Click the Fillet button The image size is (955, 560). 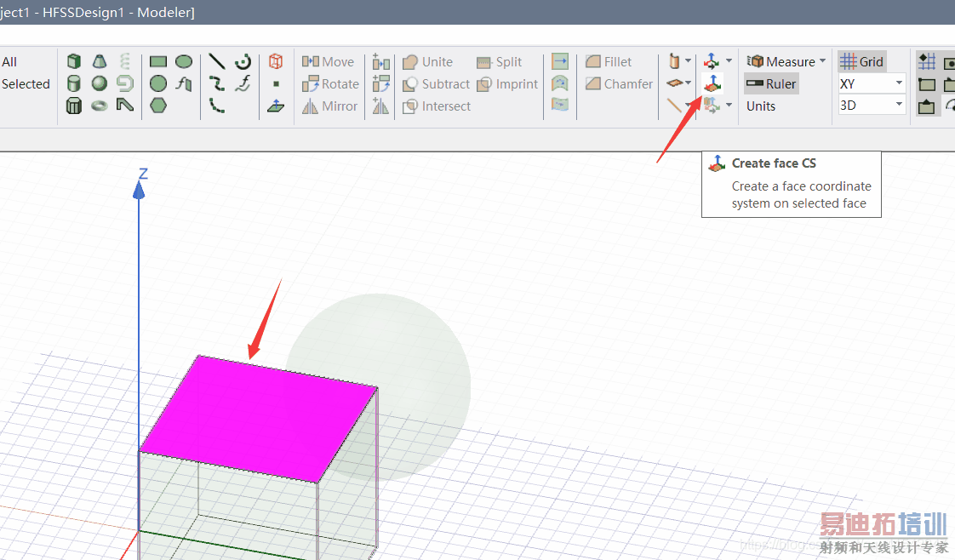tap(609, 61)
